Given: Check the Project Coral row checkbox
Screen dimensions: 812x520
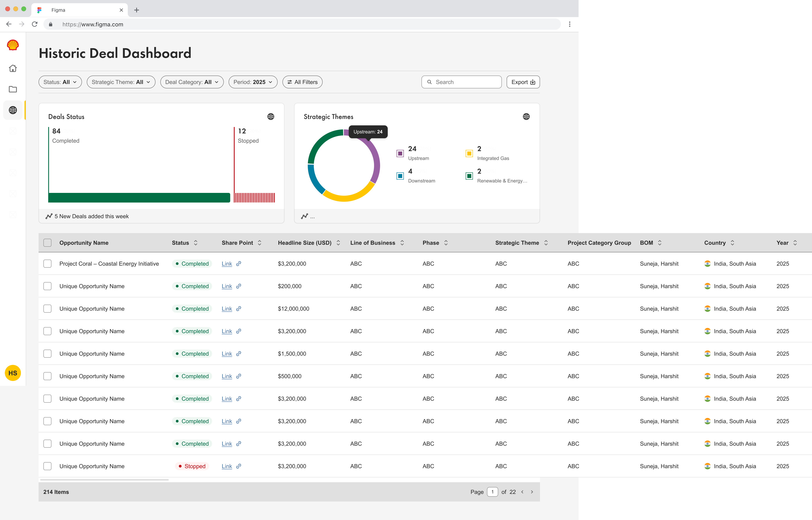Looking at the screenshot, I should (x=47, y=264).
